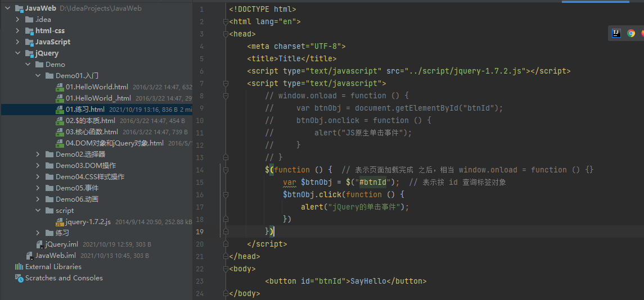
Task: Select jquery-1.7.2.js under script
Action: 88,222
